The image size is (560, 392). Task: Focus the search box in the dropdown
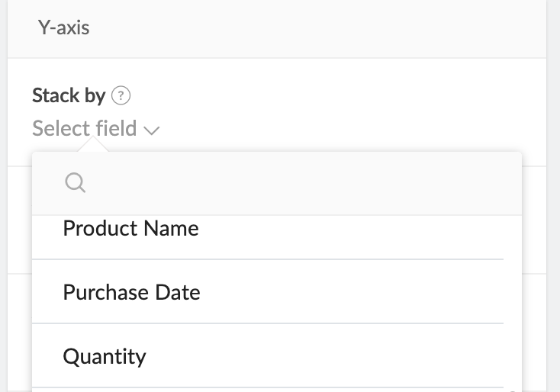(x=290, y=183)
